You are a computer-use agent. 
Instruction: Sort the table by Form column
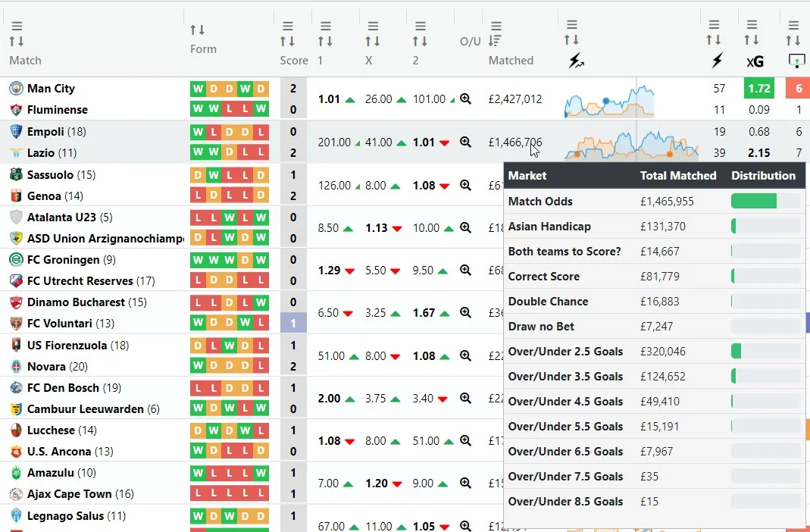point(197,30)
